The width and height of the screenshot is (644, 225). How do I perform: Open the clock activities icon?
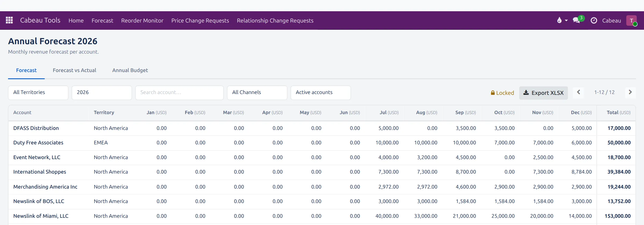pyautogui.click(x=594, y=20)
